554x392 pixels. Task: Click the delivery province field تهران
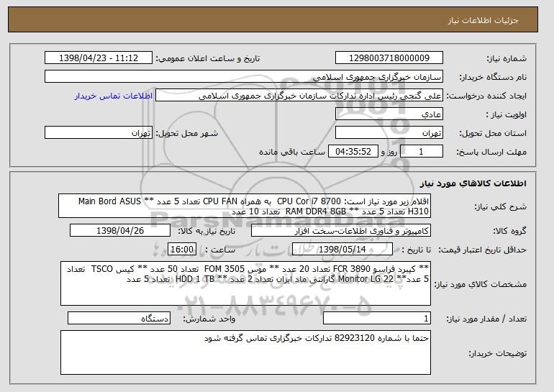pyautogui.click(x=389, y=133)
